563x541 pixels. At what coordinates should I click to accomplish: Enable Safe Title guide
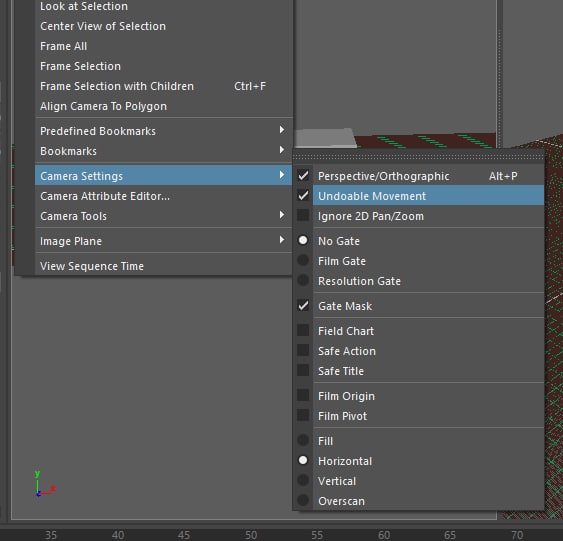pos(419,371)
